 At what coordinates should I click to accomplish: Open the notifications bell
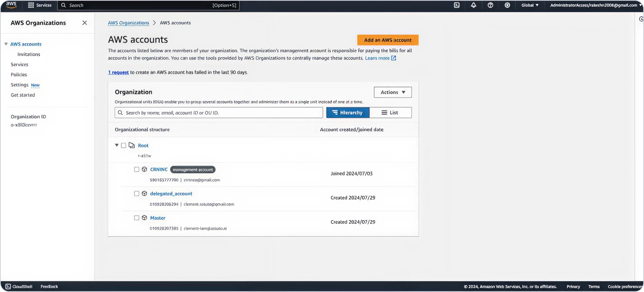[x=473, y=5]
